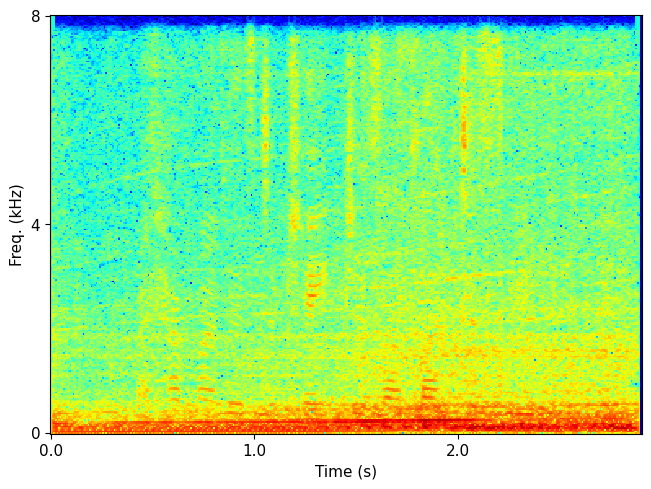Click the 4 tick label on frequency axis

[36, 225]
